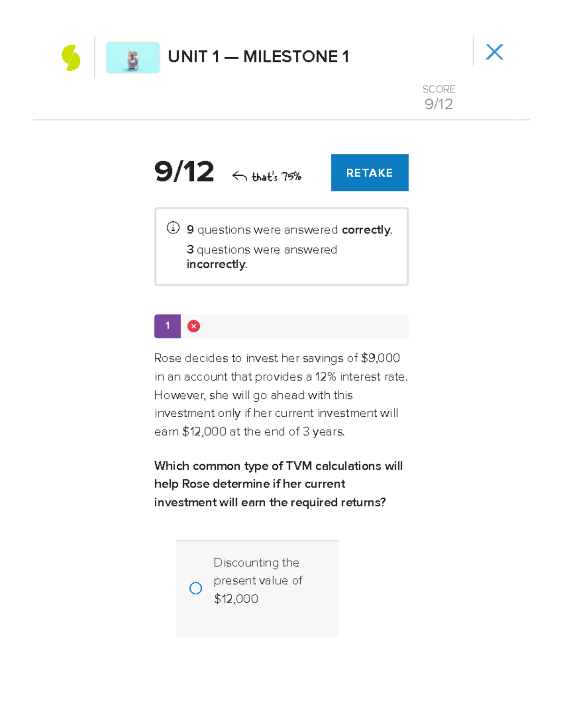Open the course jar thumbnail image
This screenshot has height=728, width=563.
133,58
